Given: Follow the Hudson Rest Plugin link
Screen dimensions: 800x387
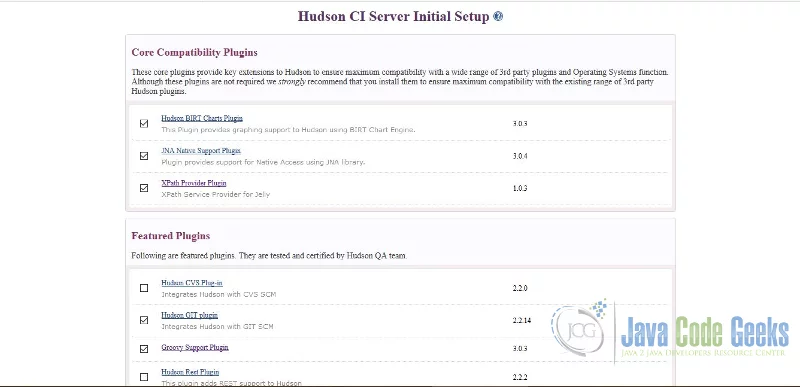Looking at the screenshot, I should tap(190, 372).
